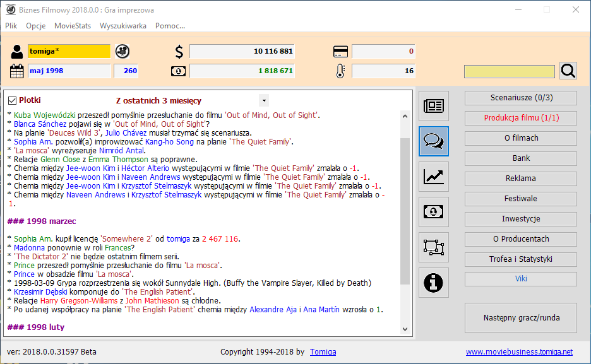Click the film camera icon beside player name
The image size is (591, 364).
[x=122, y=51]
